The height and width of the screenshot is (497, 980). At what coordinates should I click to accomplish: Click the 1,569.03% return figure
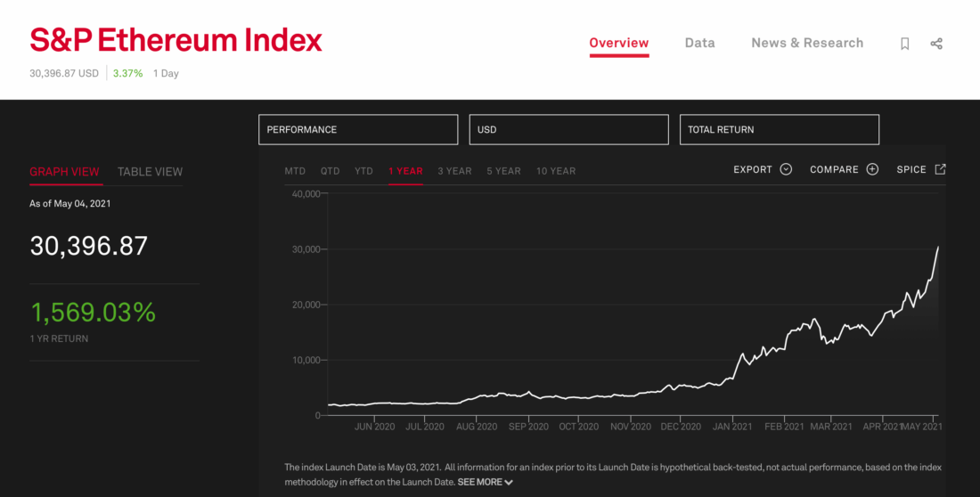point(93,313)
